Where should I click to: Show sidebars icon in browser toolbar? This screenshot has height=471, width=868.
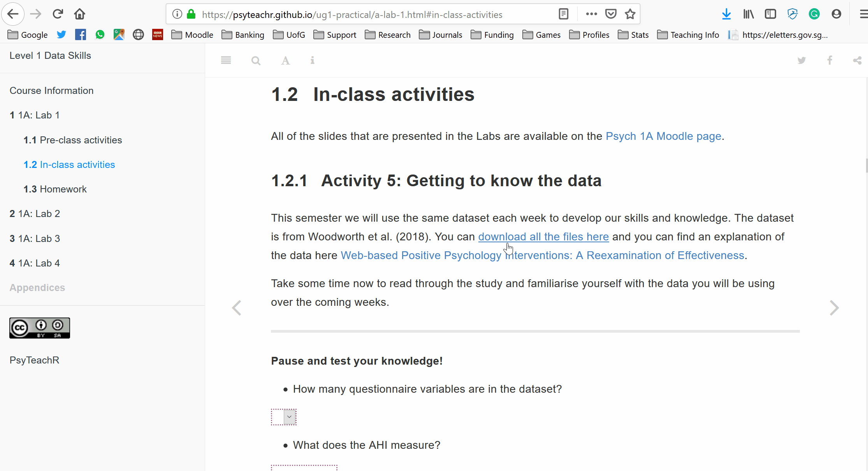(x=770, y=14)
